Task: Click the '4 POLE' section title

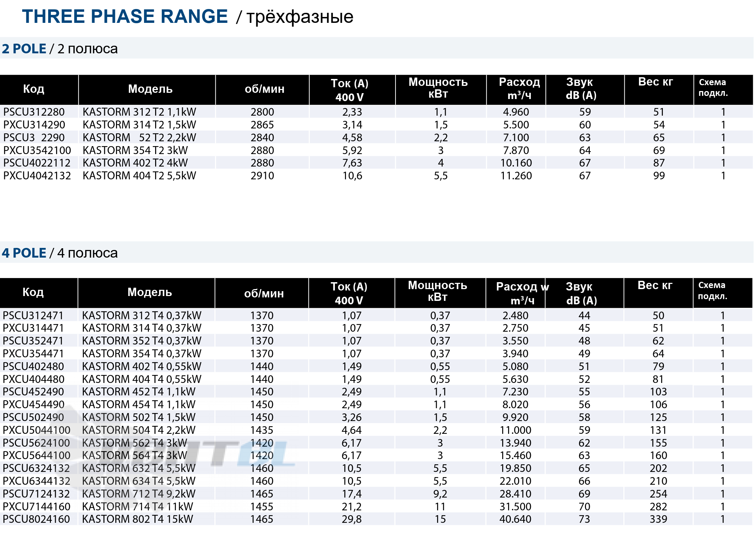Action: [x=24, y=253]
